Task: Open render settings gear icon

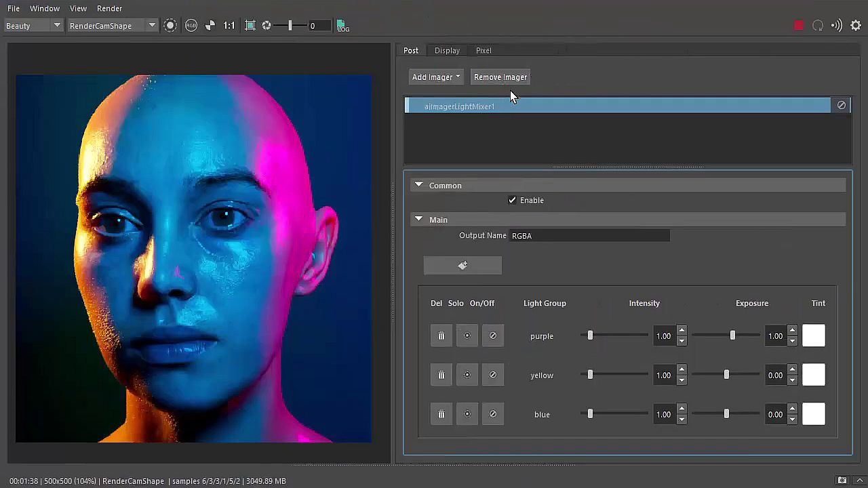Action: click(x=856, y=26)
